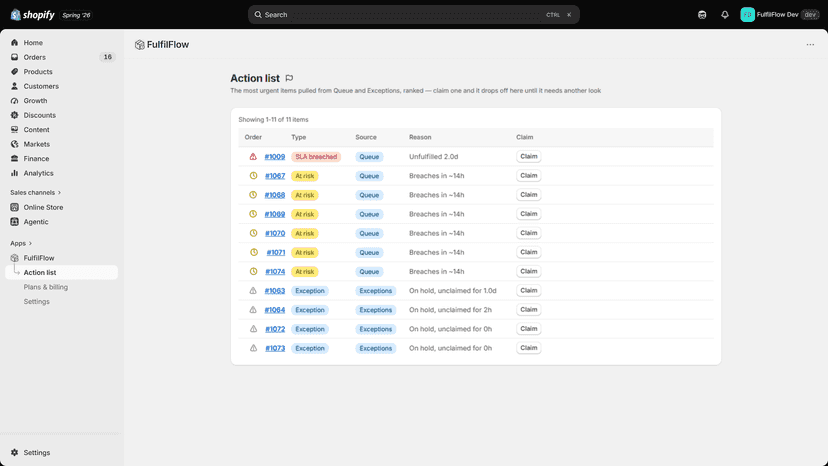
Task: Claim order #1009
Action: tap(529, 156)
